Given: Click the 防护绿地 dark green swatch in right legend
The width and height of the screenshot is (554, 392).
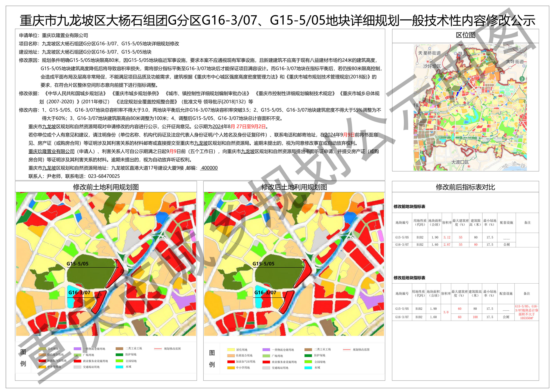Looking at the screenshot, I should tap(308, 356).
